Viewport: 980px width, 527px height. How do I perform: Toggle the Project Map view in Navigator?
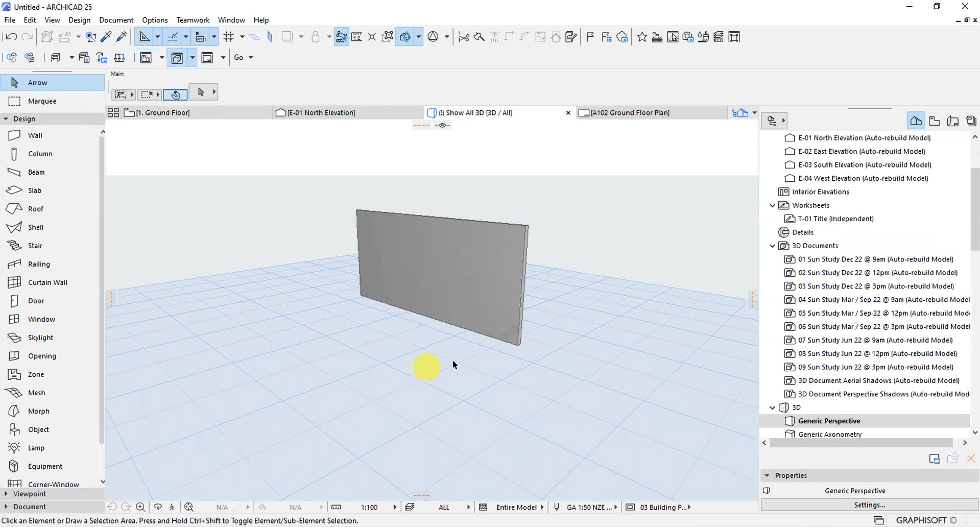pos(916,121)
